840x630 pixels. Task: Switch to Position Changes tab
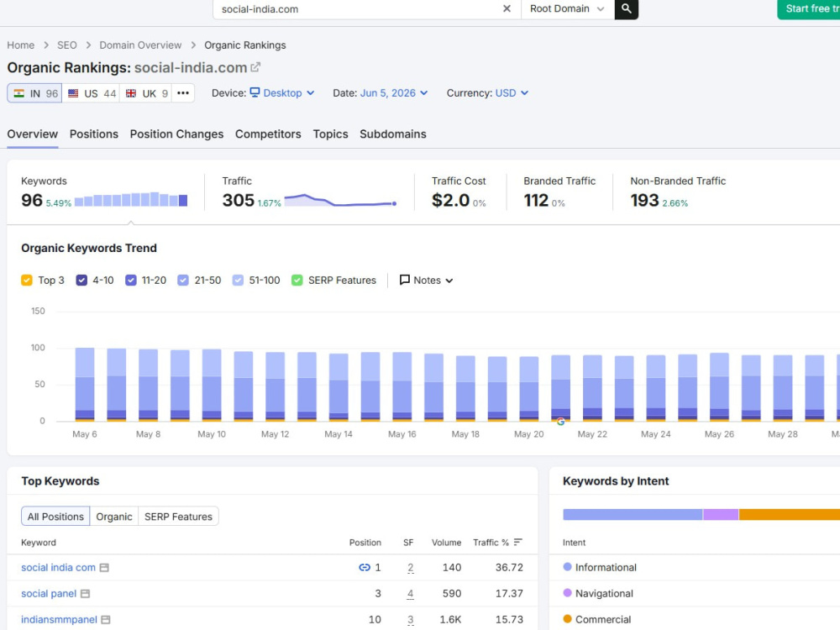click(176, 134)
